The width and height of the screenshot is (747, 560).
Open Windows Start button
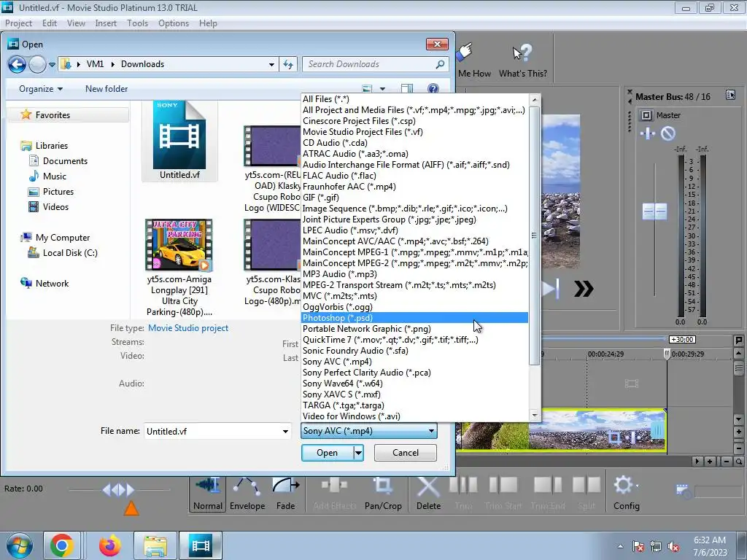[x=19, y=545]
